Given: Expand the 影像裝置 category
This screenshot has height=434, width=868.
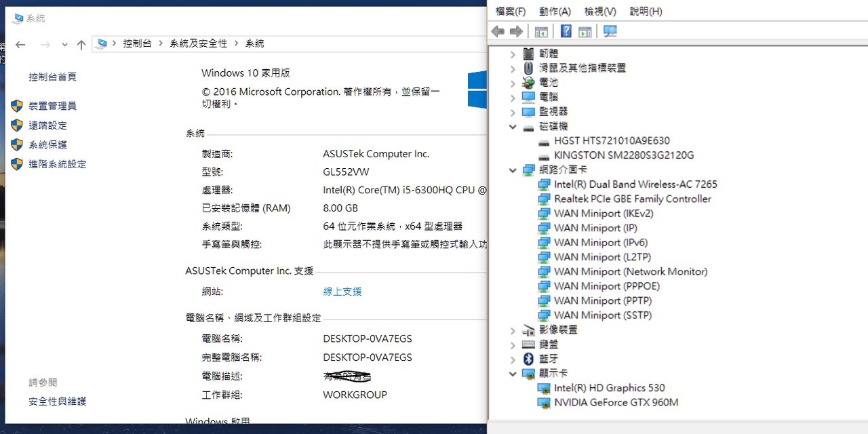Looking at the screenshot, I should coord(513,330).
